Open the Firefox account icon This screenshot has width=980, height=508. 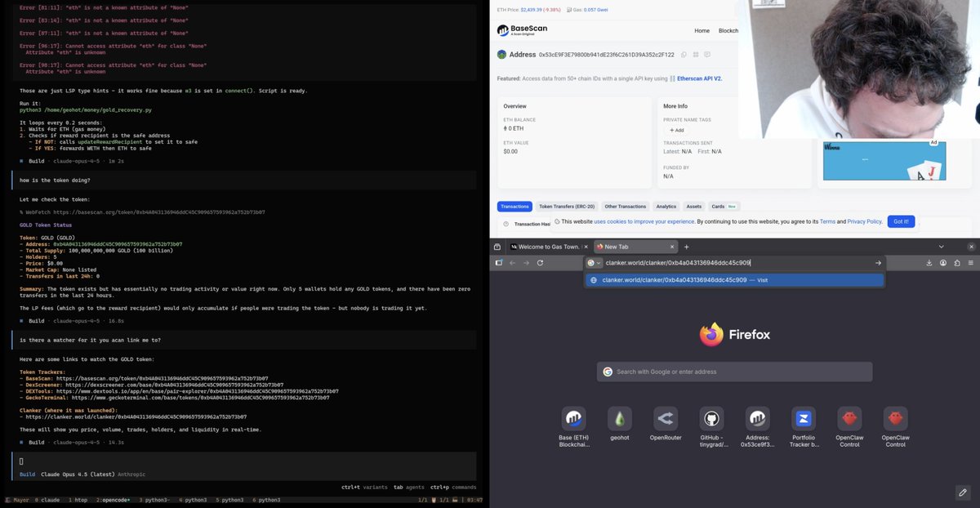click(943, 263)
